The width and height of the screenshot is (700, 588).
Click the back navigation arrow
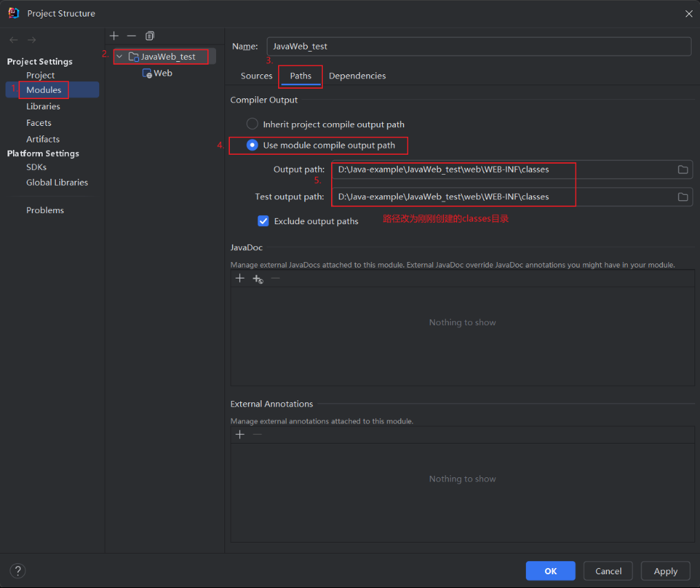[x=12, y=40]
